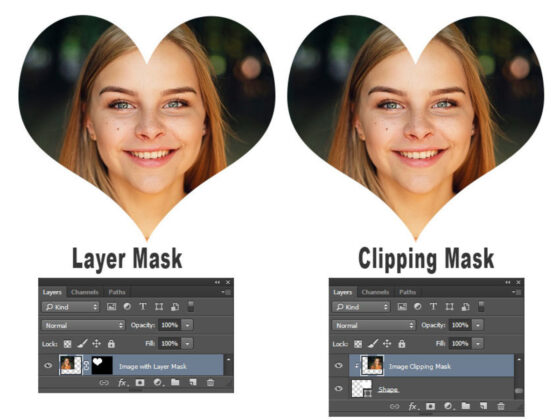Lock transparent pixels in Clipping Mask panel
This screenshot has height=420, width=560.
coord(358,344)
